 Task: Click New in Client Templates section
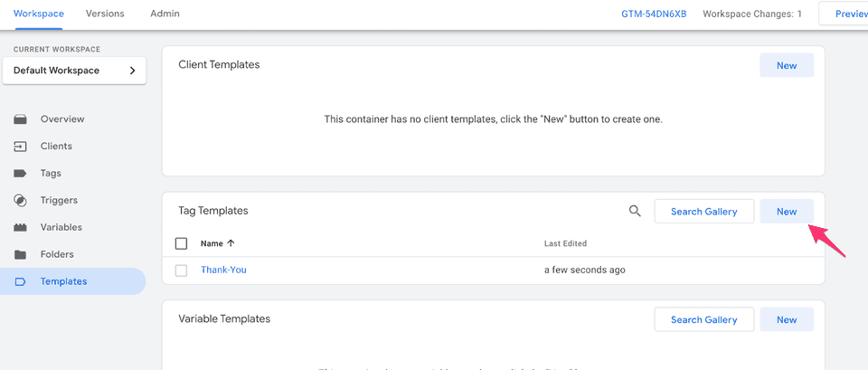pyautogui.click(x=786, y=65)
